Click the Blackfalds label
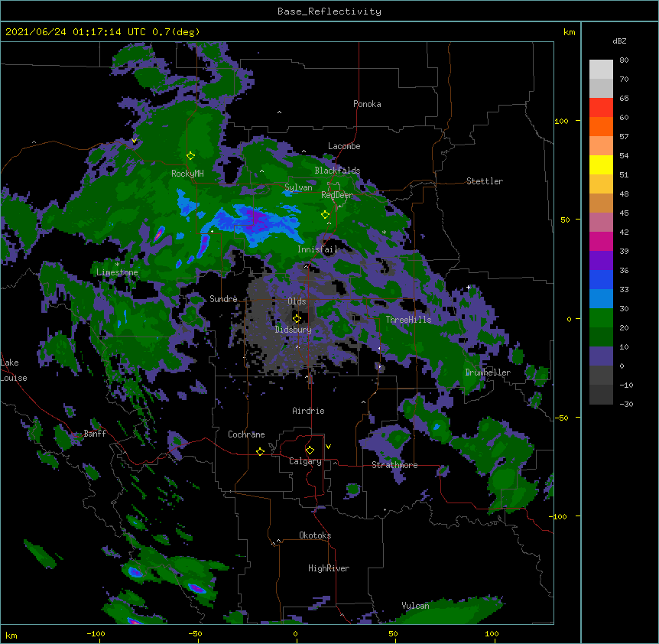The height and width of the screenshot is (644, 659). coord(337,171)
